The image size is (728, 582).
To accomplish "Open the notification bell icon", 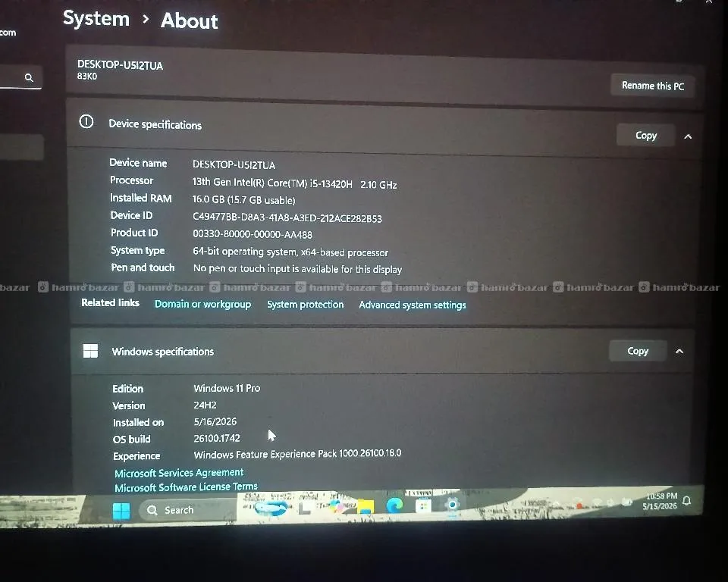I will (687, 500).
